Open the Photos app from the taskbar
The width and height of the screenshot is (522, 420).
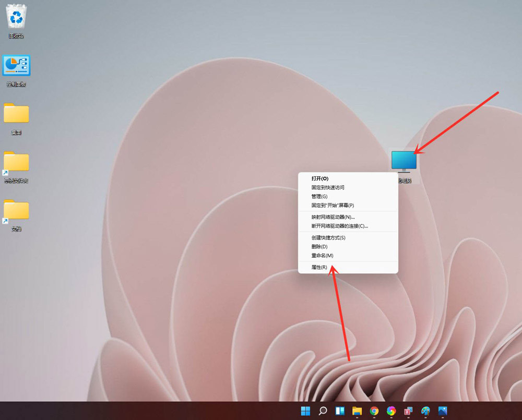443,412
